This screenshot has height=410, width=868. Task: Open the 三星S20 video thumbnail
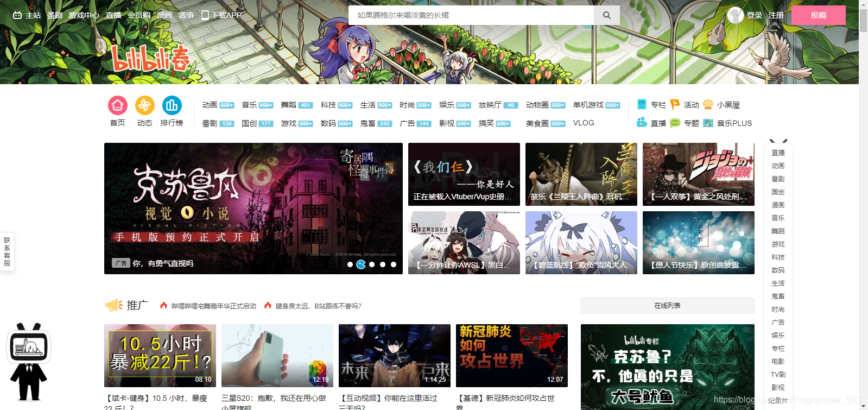tap(277, 356)
